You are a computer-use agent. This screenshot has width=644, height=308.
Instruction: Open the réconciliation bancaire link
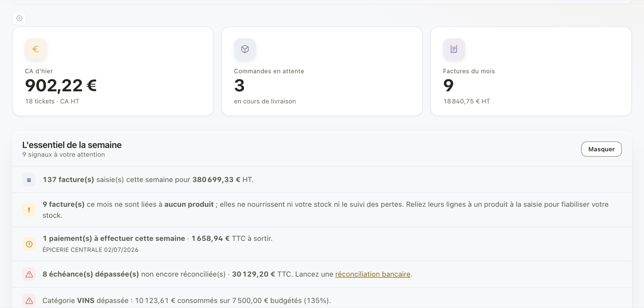373,274
